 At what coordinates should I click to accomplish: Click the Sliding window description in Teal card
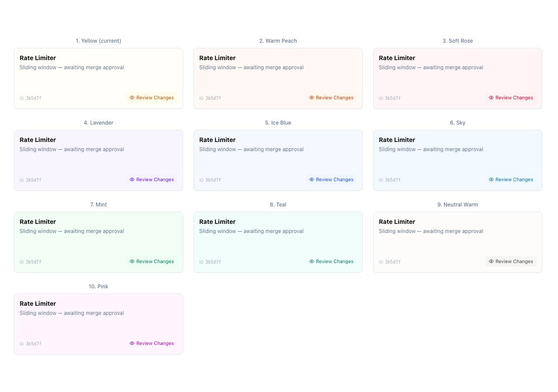tap(252, 231)
